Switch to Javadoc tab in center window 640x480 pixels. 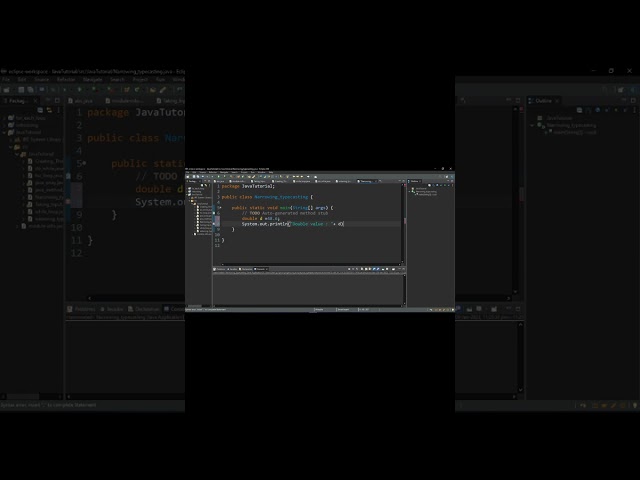pyautogui.click(x=233, y=269)
